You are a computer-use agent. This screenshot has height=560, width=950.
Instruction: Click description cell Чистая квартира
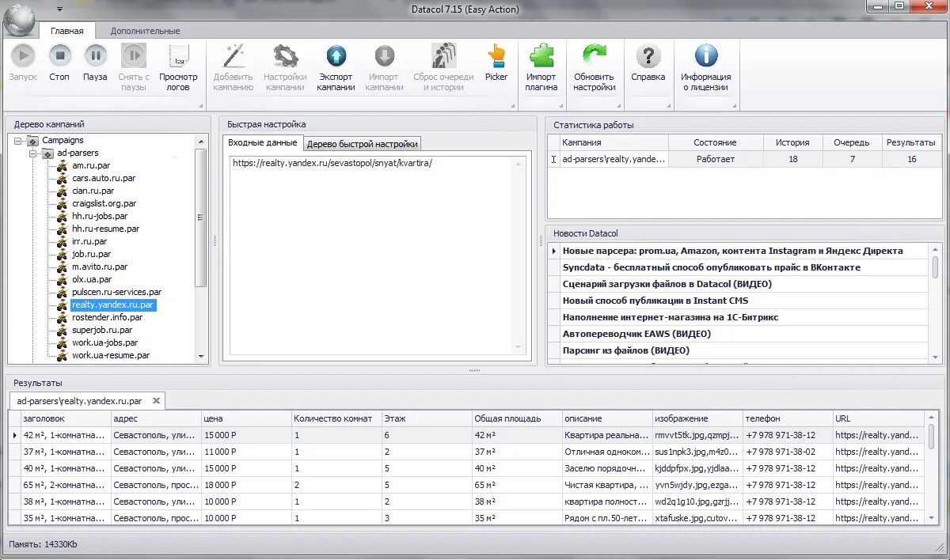click(607, 485)
